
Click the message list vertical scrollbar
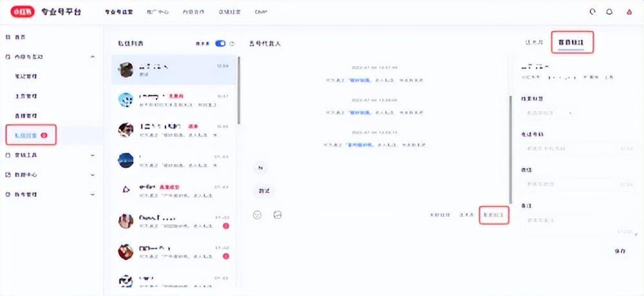pos(239,90)
